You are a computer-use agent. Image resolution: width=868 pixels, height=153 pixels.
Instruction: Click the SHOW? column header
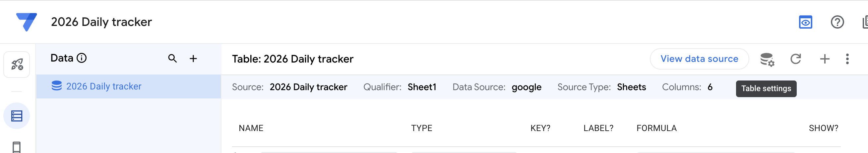pos(824,128)
